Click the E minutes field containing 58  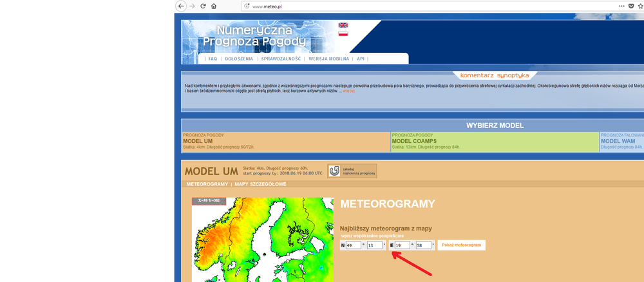coord(424,245)
